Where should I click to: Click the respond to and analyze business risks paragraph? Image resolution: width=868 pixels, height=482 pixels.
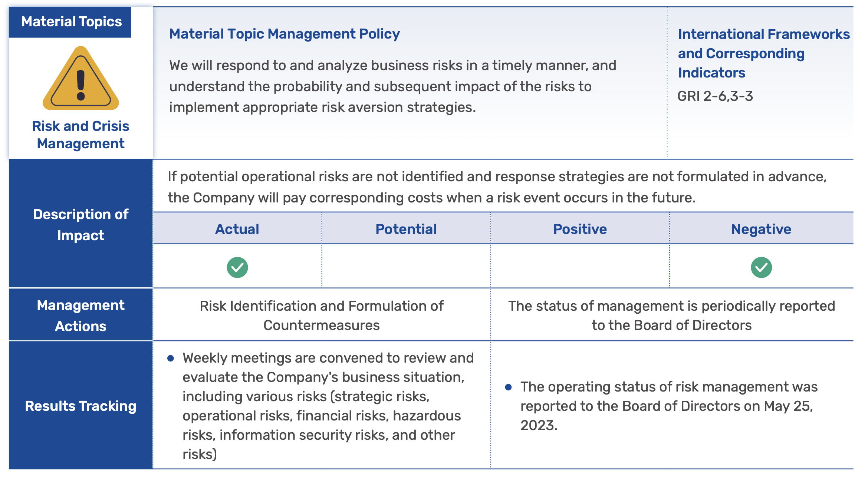tap(392, 86)
